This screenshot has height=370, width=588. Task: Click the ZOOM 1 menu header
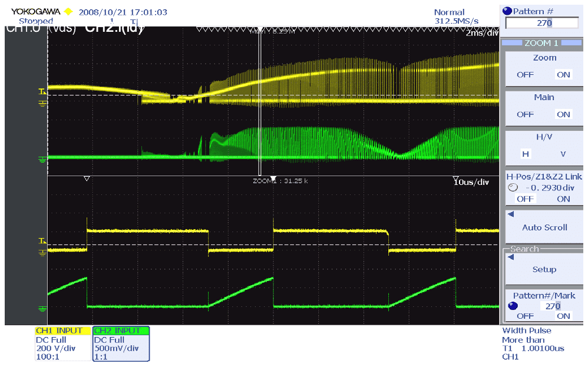tap(541, 43)
